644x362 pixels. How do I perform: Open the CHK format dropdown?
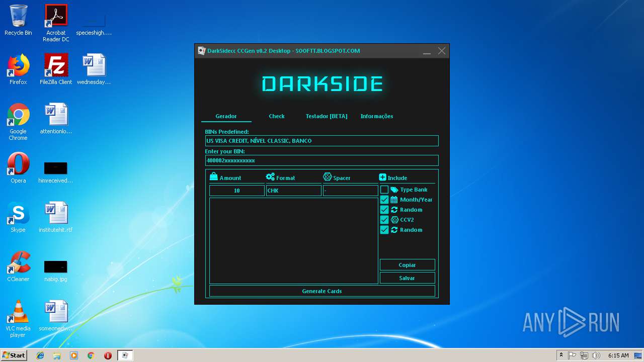294,191
